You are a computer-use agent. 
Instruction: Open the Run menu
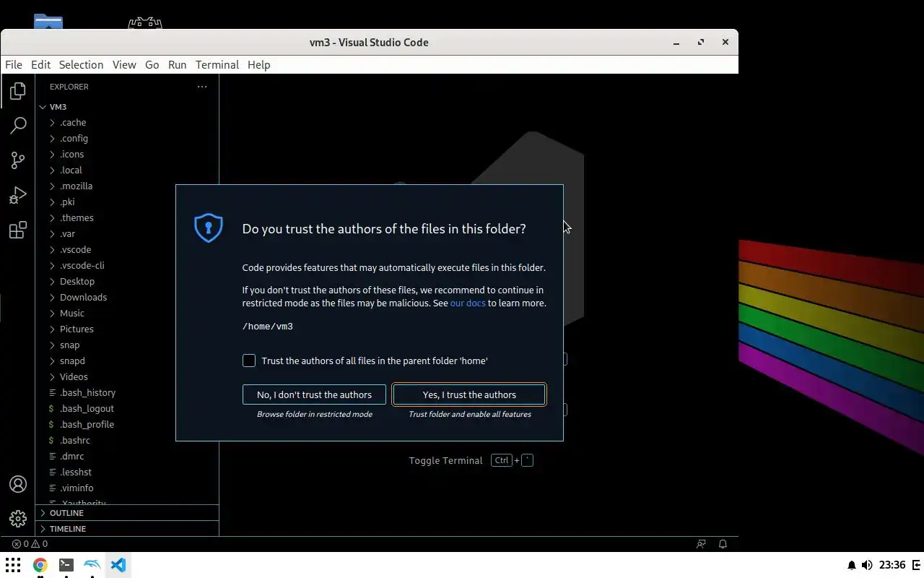coord(177,64)
